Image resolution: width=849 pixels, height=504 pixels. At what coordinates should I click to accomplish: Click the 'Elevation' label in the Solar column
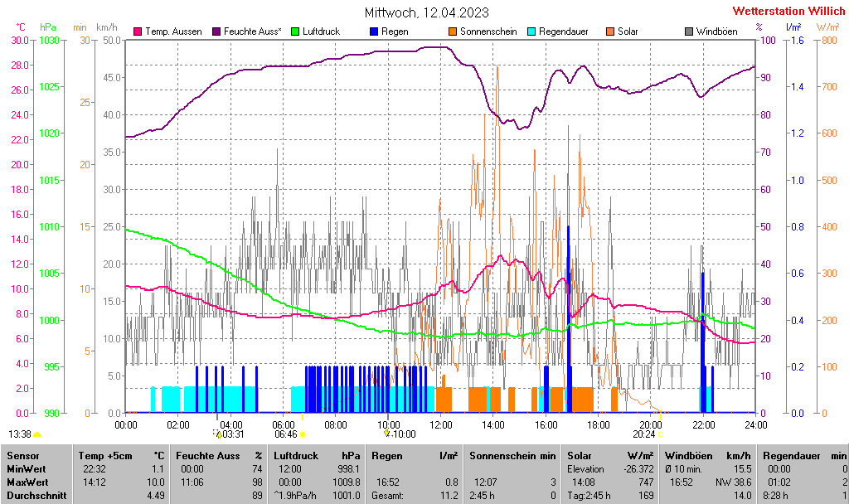pyautogui.click(x=585, y=469)
